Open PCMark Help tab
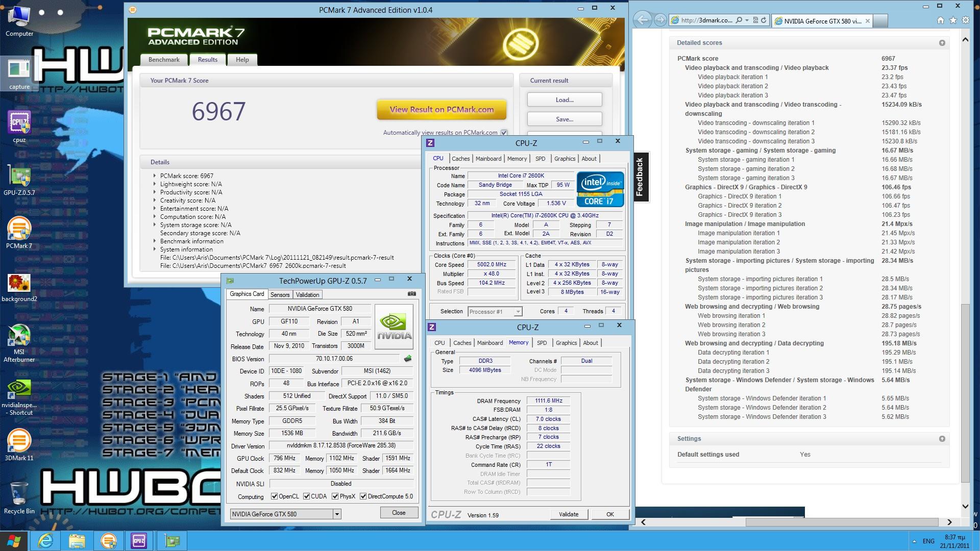980x551 pixels. (242, 60)
